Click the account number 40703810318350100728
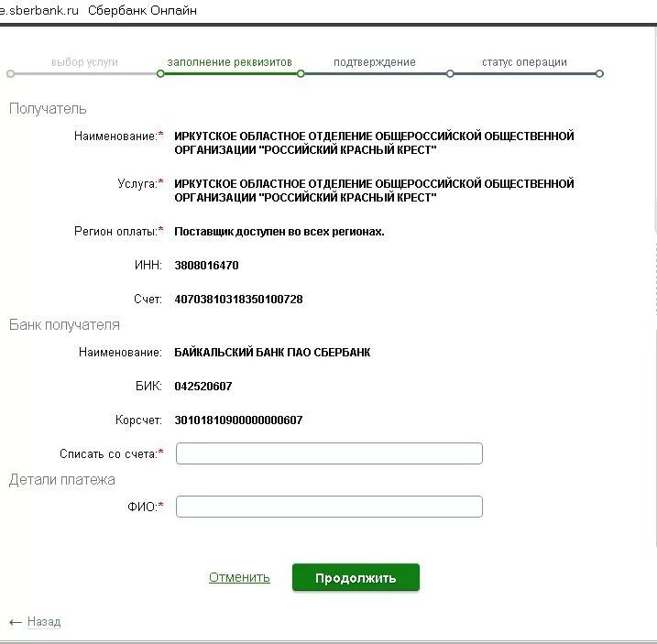657x644 pixels. [238, 300]
